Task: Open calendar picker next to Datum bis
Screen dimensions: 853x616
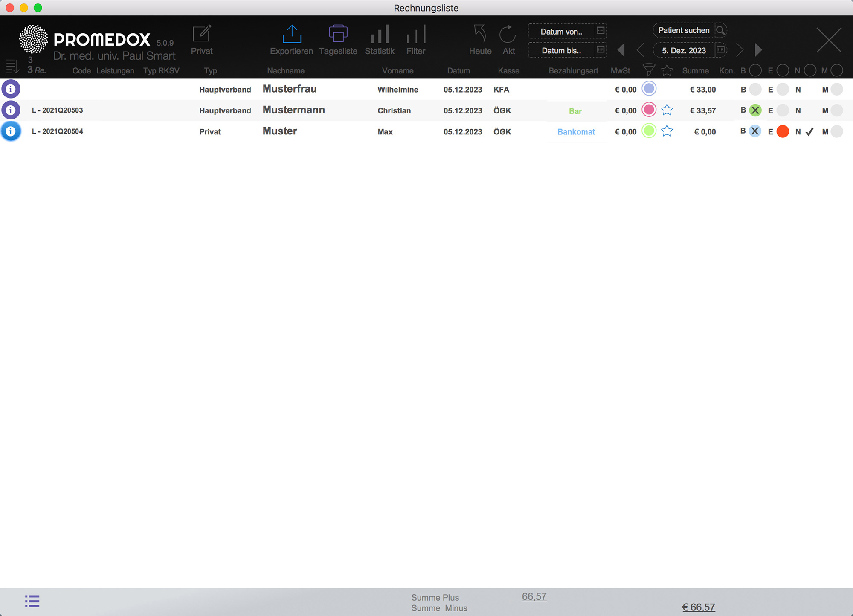Action: [601, 50]
